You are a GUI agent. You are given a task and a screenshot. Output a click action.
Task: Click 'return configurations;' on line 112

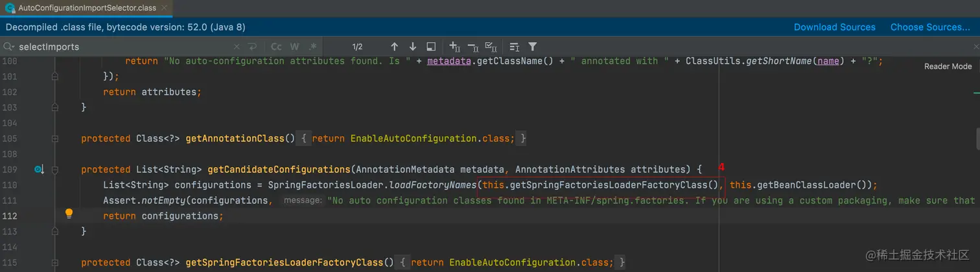[x=163, y=216]
